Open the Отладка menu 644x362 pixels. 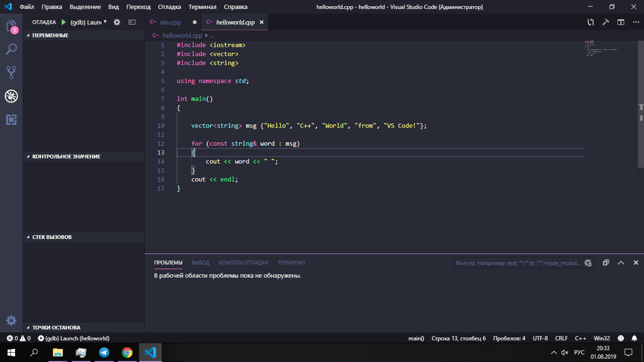tap(170, 7)
